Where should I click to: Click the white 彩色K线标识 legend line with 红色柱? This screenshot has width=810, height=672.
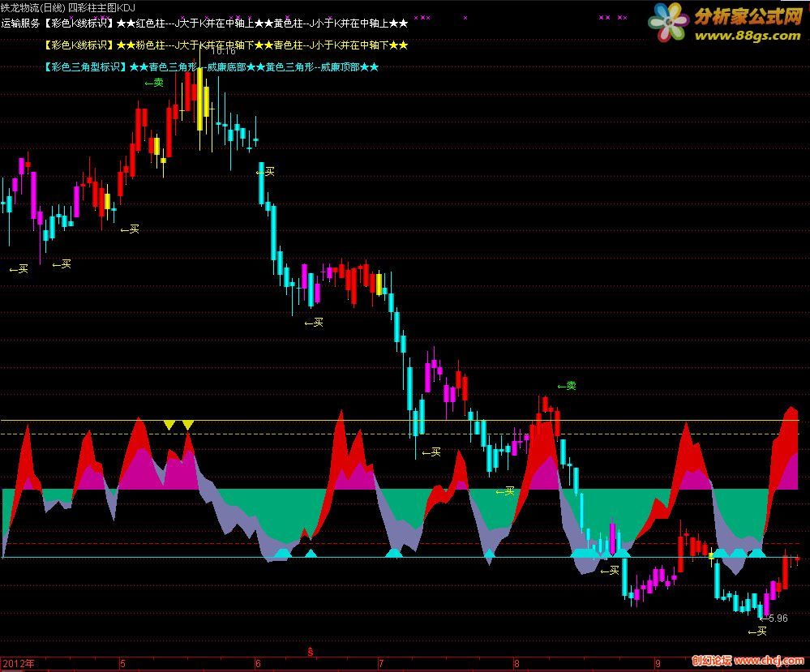point(225,24)
